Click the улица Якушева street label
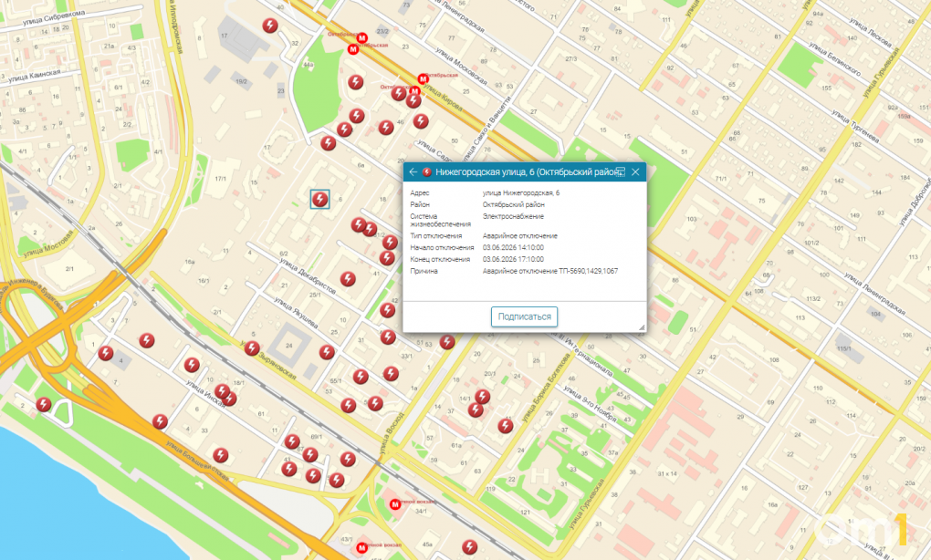 (296, 313)
